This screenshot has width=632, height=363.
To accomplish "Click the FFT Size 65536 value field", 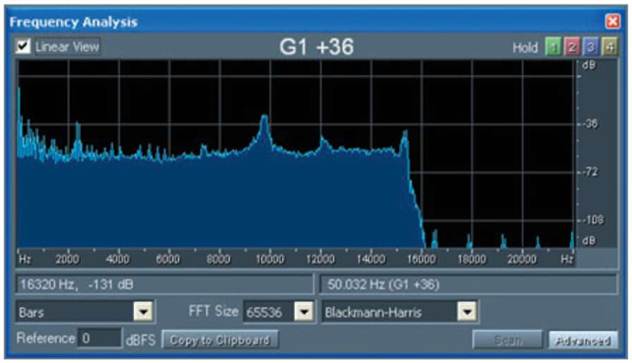I will click(x=269, y=311).
